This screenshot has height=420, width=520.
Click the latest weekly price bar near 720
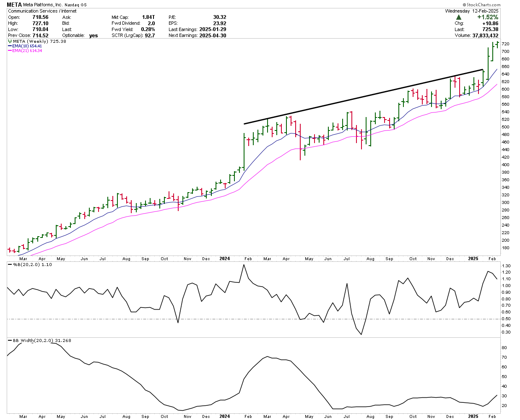pos(497,44)
